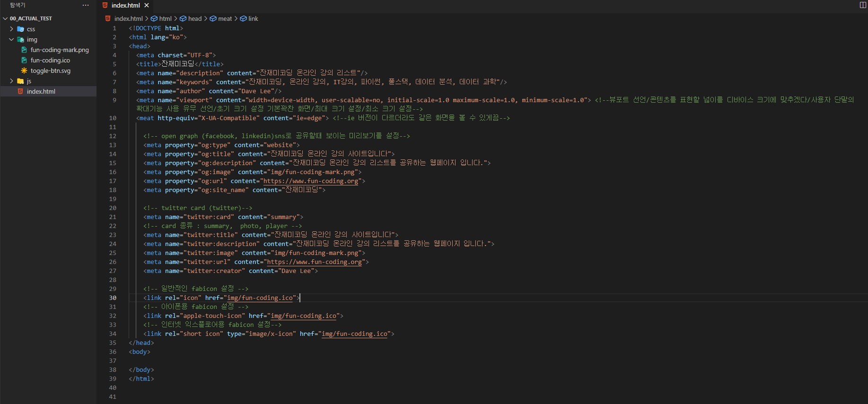Open the meat breadcrumb item
The height and width of the screenshot is (404, 868).
coord(225,18)
